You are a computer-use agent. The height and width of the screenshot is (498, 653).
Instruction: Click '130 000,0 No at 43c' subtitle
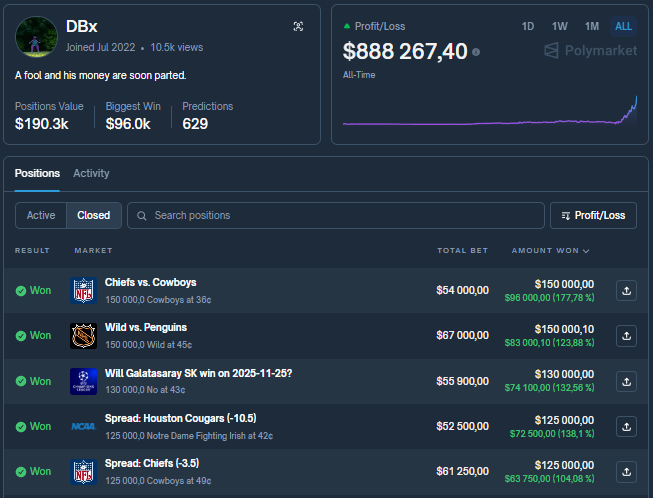[x=145, y=390]
